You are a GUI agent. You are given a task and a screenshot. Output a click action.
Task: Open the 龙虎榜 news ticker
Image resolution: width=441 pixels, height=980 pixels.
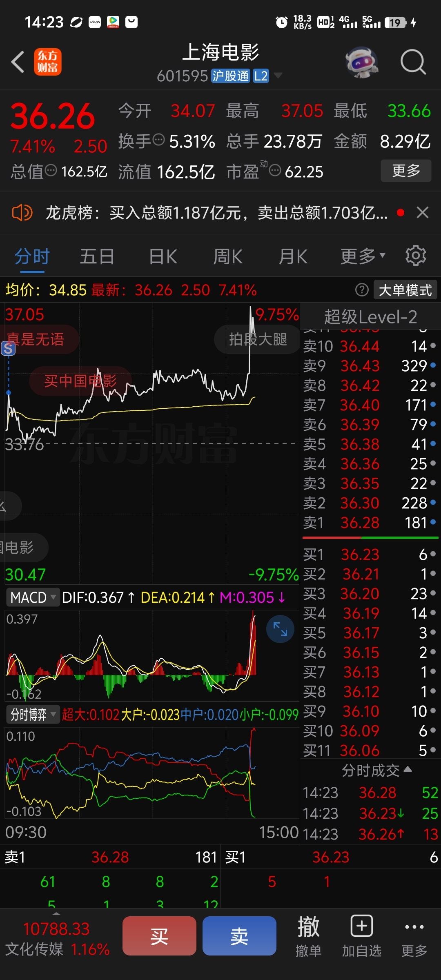(x=216, y=213)
